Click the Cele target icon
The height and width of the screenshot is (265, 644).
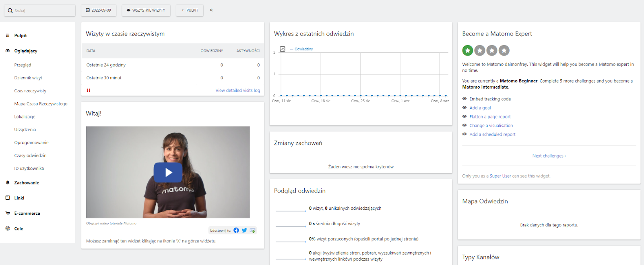[x=8, y=228]
